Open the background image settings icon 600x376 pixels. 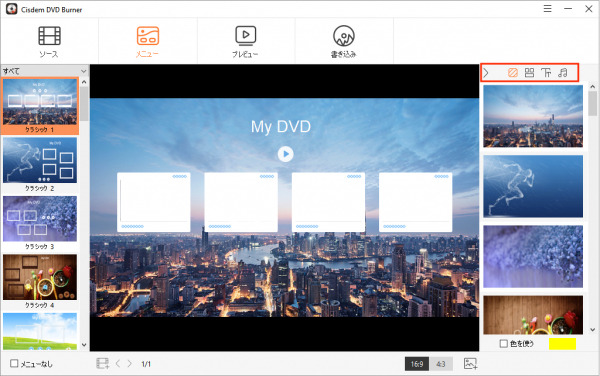(513, 73)
